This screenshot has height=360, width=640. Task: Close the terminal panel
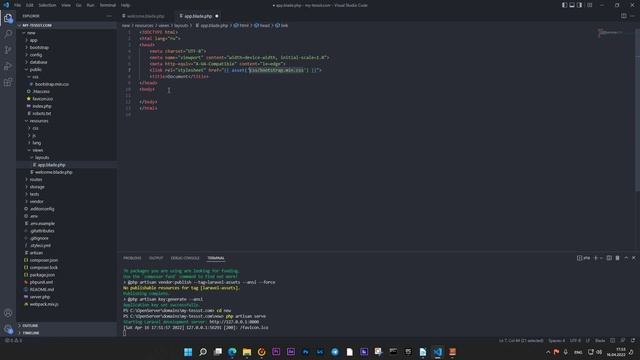click(633, 258)
